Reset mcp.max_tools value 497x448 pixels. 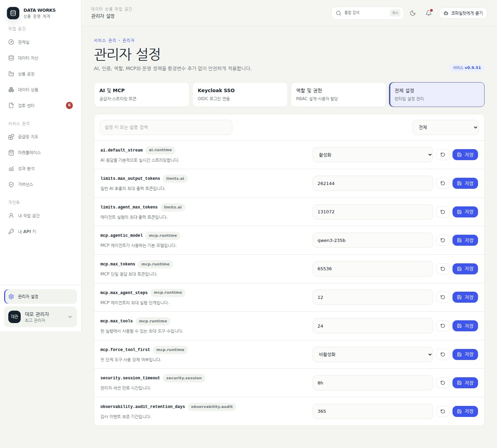pos(443,326)
